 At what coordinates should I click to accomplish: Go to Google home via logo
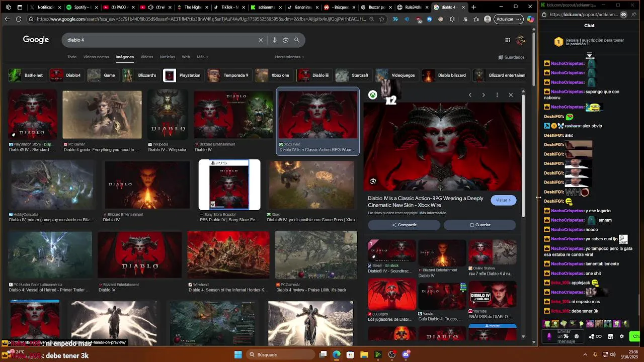pyautogui.click(x=36, y=40)
